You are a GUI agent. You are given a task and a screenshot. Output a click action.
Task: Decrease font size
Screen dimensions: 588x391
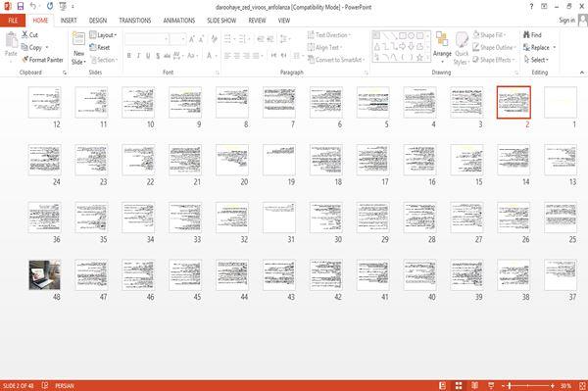(202, 39)
